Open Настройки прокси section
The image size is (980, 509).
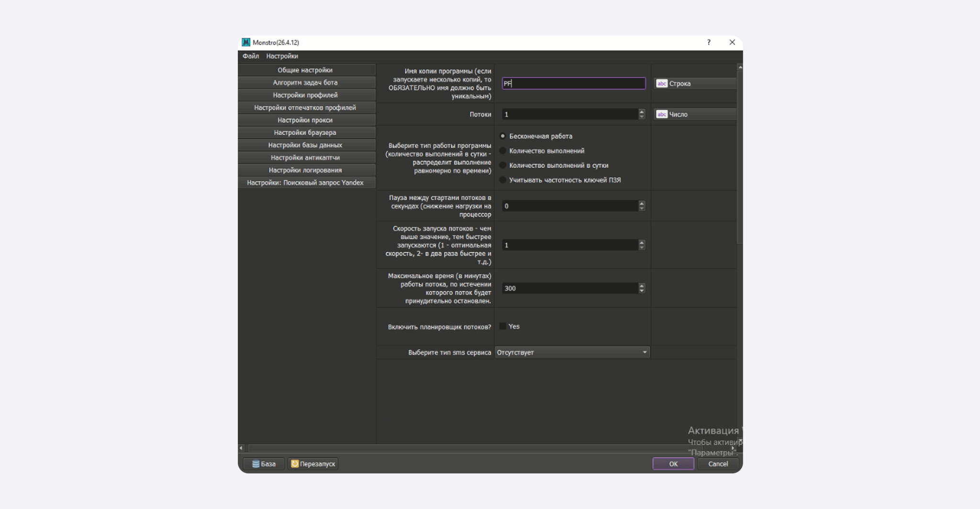point(305,120)
